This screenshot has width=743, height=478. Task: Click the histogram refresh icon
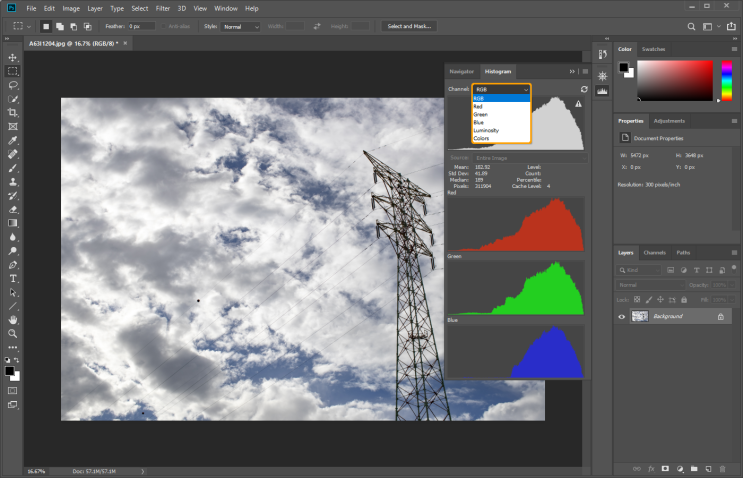click(584, 89)
